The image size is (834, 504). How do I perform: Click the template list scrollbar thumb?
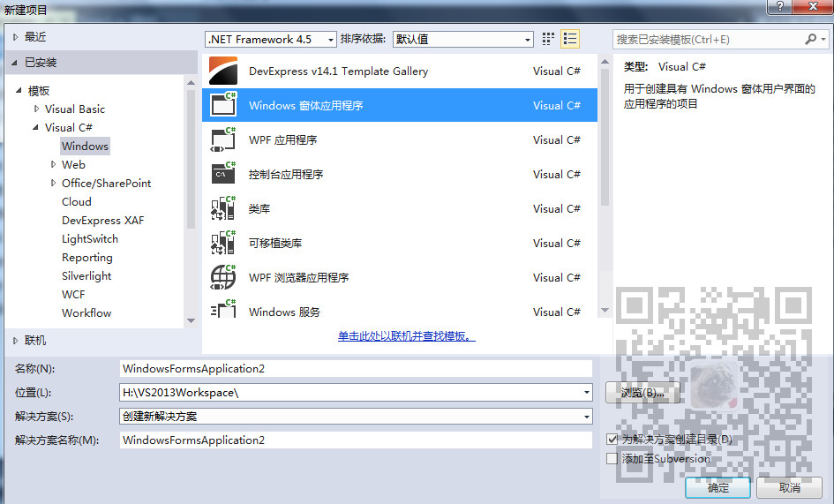(x=605, y=138)
